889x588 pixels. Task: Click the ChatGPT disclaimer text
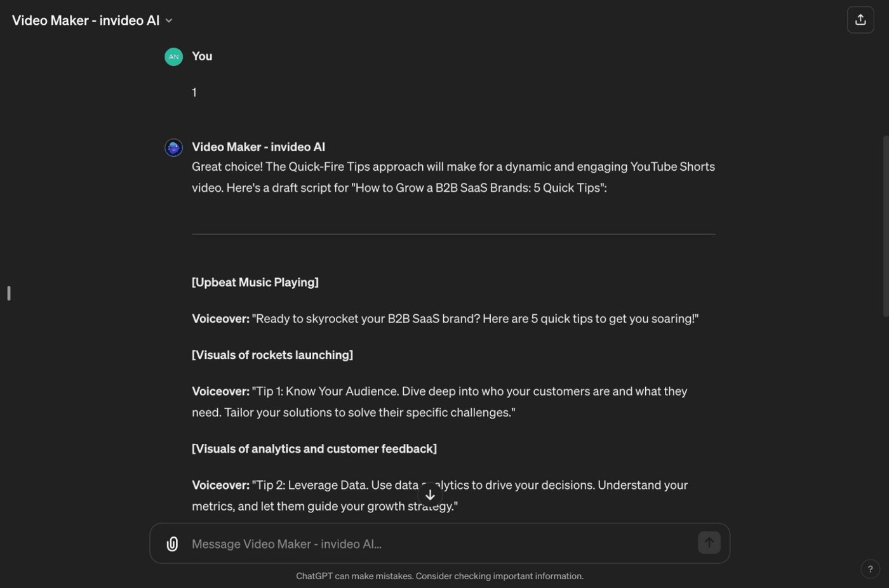439,576
